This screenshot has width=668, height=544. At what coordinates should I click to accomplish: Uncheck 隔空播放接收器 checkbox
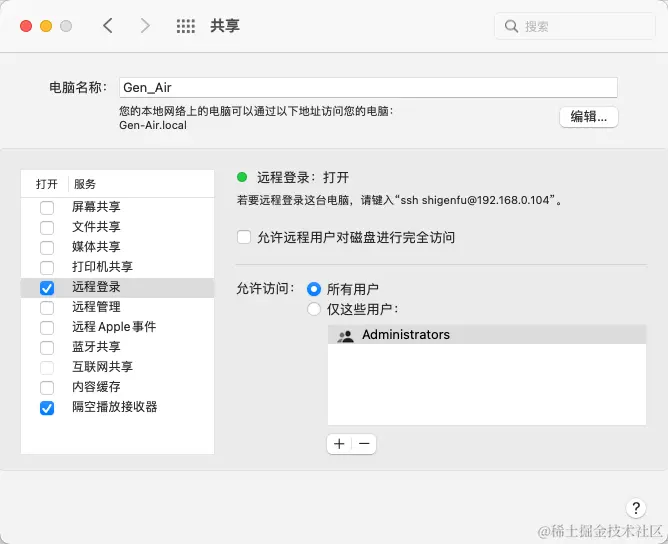[47, 408]
